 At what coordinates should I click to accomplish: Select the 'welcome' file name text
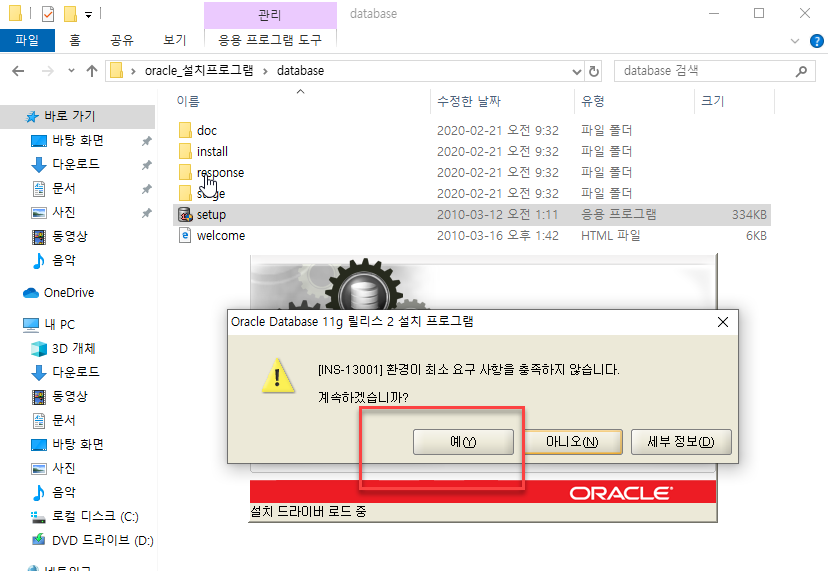click(221, 236)
